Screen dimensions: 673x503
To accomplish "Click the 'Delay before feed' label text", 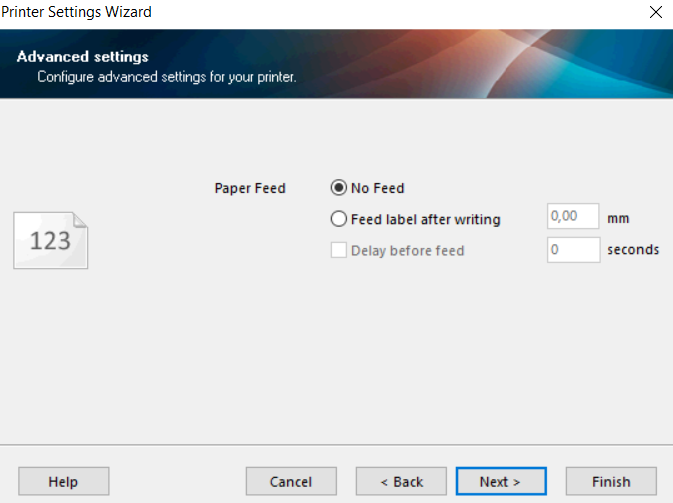I will coord(407,251).
